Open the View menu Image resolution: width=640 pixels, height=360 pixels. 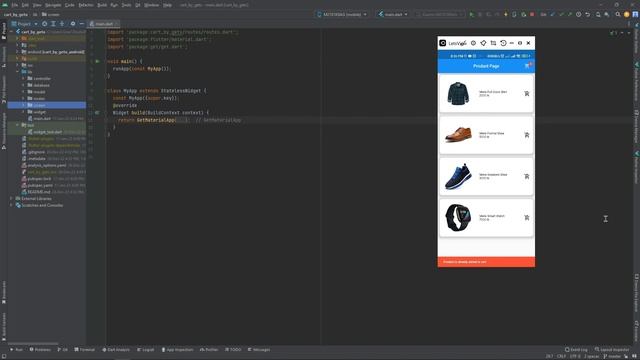pos(37,5)
